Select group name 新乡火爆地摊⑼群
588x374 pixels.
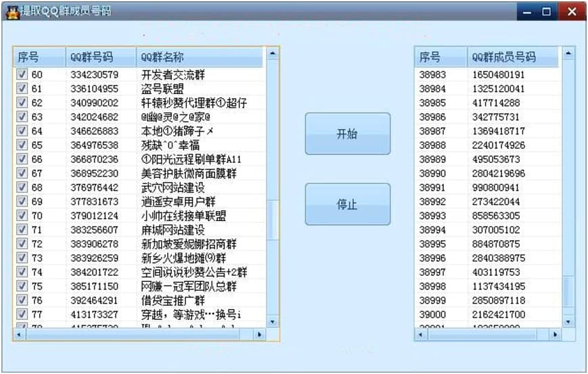(183, 258)
